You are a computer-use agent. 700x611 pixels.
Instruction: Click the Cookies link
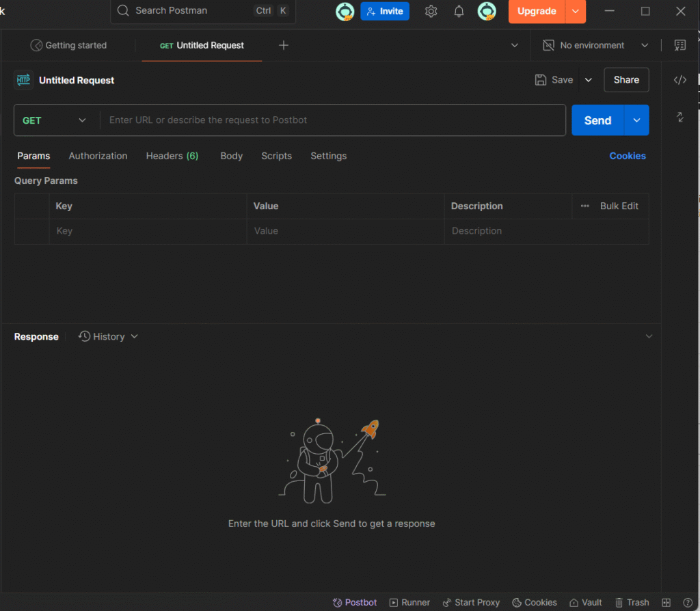pyautogui.click(x=627, y=156)
